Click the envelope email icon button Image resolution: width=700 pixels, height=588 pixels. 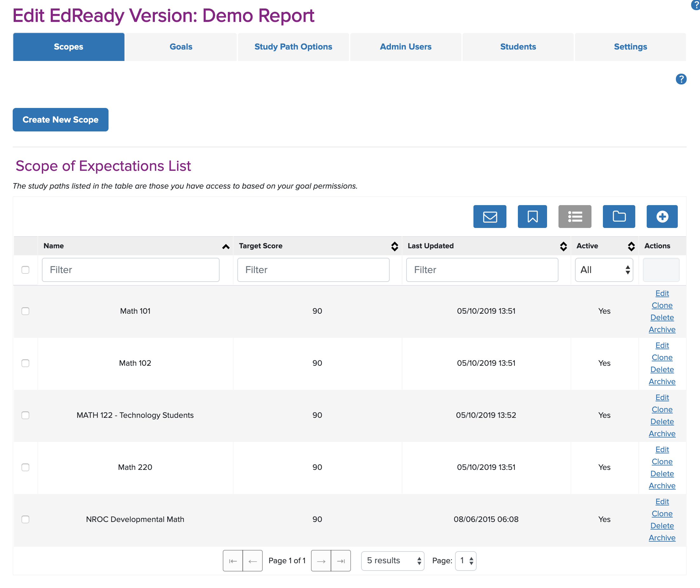490,217
